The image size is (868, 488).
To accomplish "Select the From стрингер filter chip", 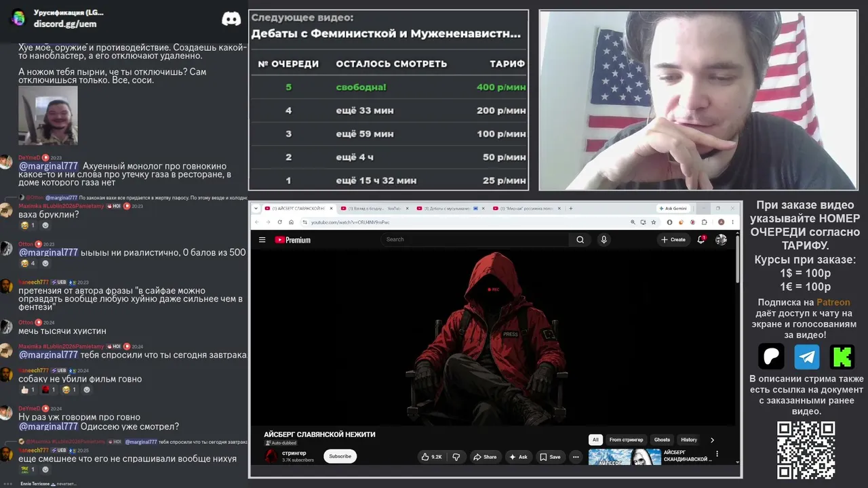I will [x=626, y=440].
